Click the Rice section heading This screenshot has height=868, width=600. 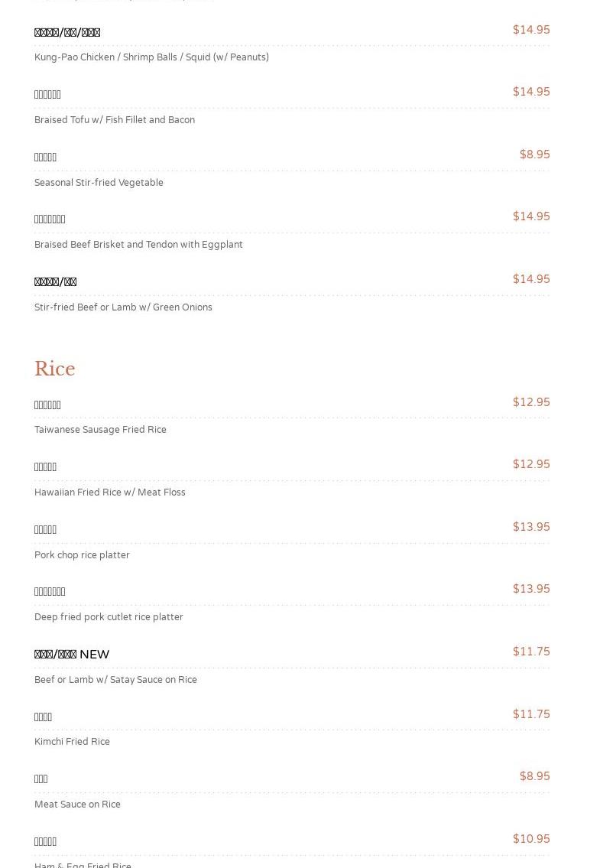(54, 369)
